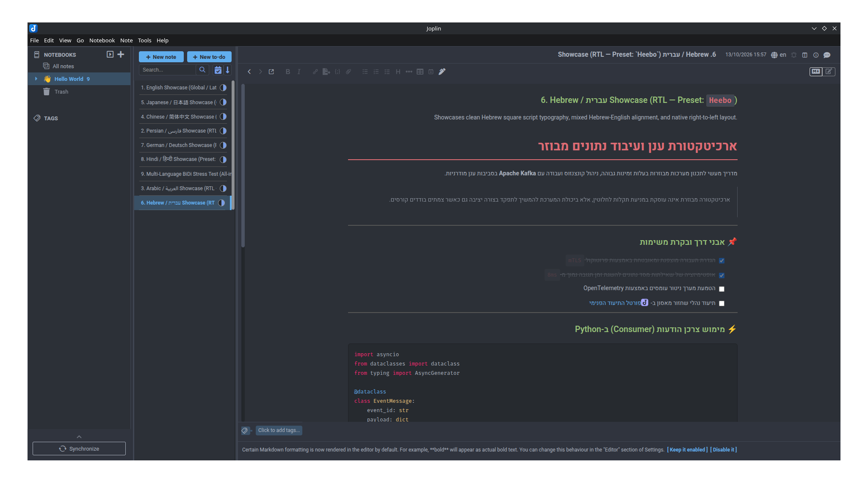Uncheck the first checked RTLS task
Screen dimensions: 868x493
[722, 261]
